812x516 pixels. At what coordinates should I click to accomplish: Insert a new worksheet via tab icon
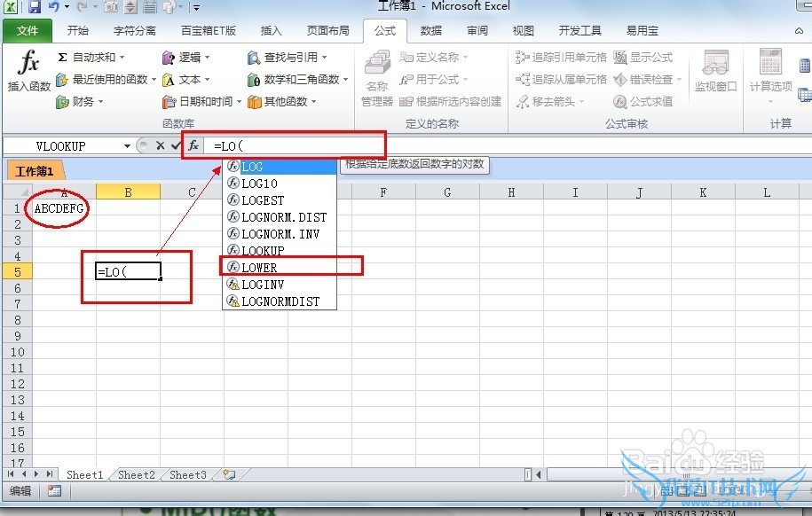(229, 474)
